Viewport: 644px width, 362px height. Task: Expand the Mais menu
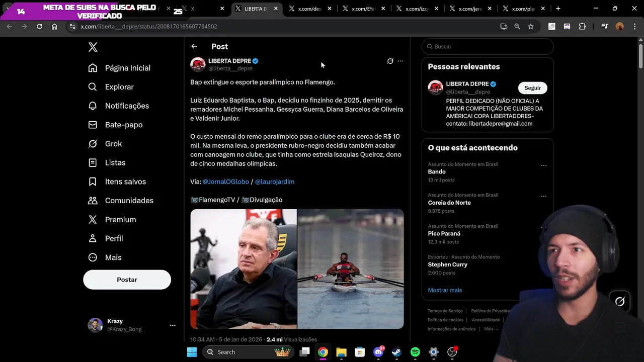[105, 257]
